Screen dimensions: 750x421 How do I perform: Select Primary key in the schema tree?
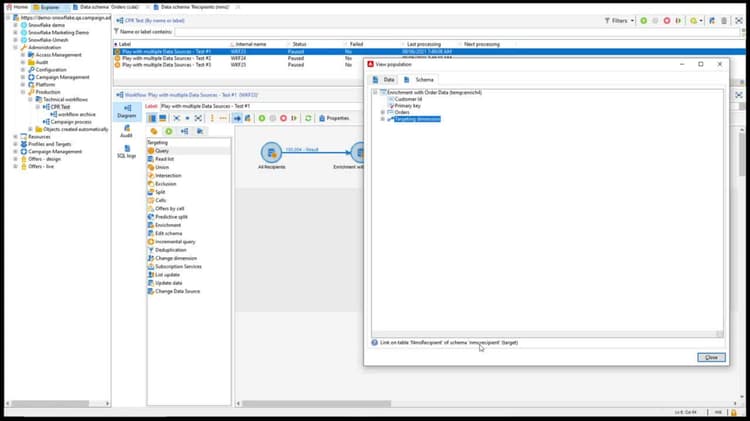click(408, 106)
